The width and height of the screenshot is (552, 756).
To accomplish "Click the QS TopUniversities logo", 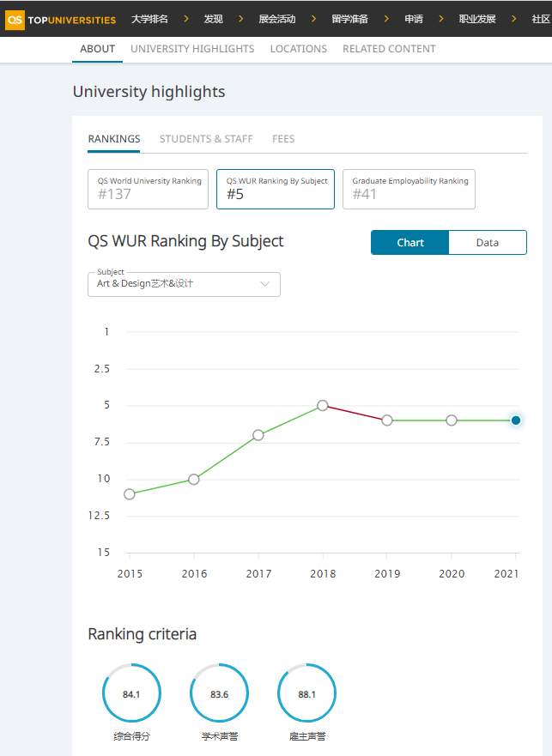I will (x=61, y=20).
